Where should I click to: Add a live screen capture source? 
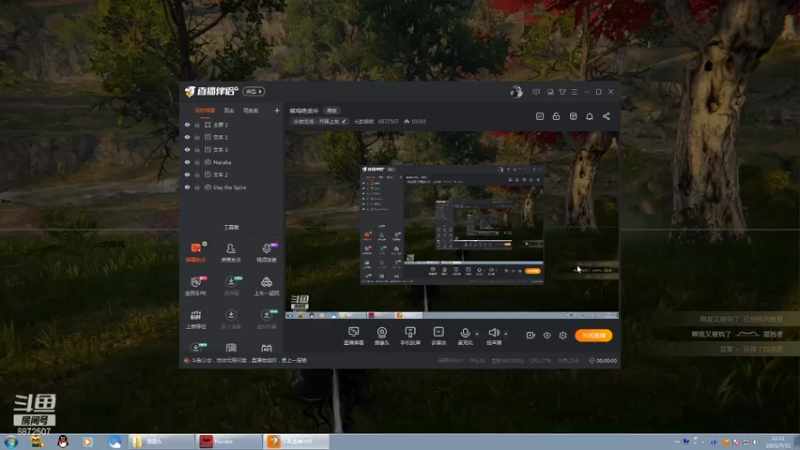[x=354, y=336]
